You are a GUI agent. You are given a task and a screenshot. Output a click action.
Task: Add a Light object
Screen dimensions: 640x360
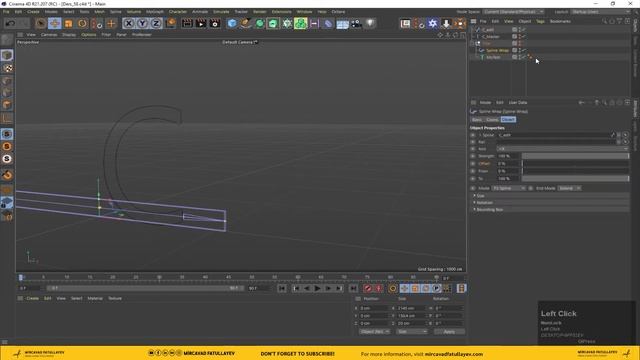(x=370, y=23)
